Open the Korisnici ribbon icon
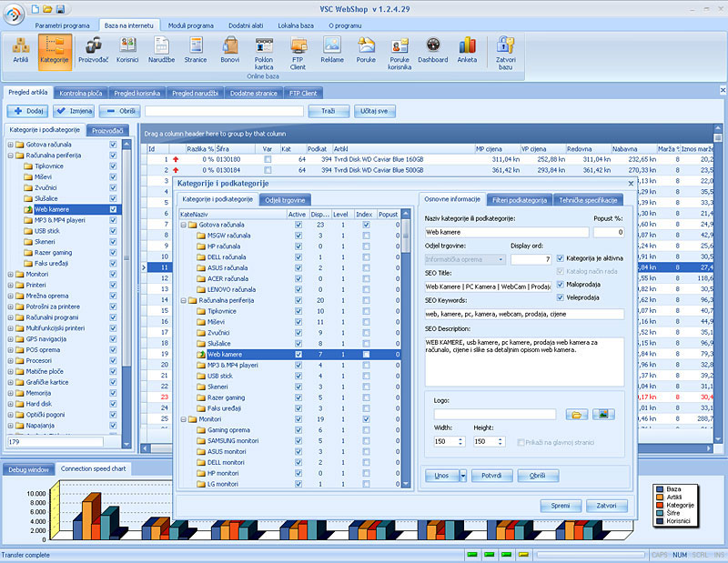Image resolution: width=728 pixels, height=563 pixels. coord(127,51)
